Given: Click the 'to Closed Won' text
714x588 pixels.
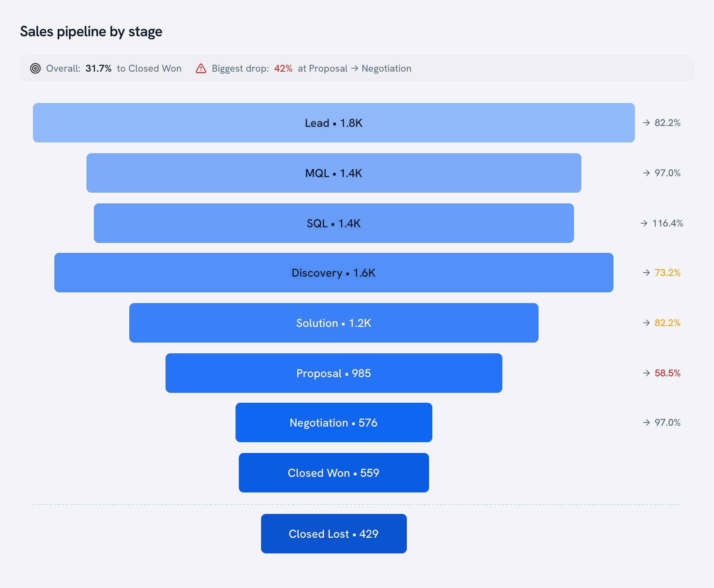Looking at the screenshot, I should click(x=149, y=68).
